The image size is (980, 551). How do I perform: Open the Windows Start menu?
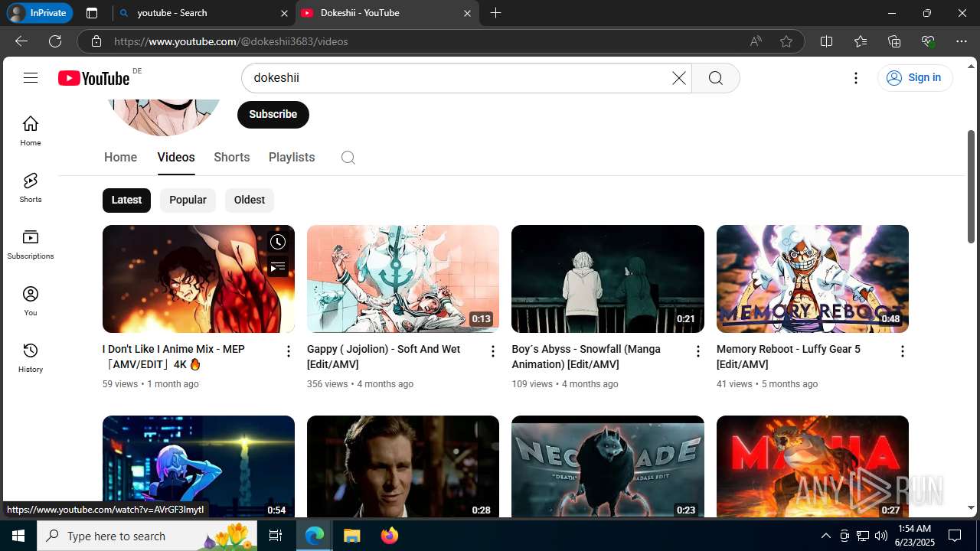pos(18,536)
